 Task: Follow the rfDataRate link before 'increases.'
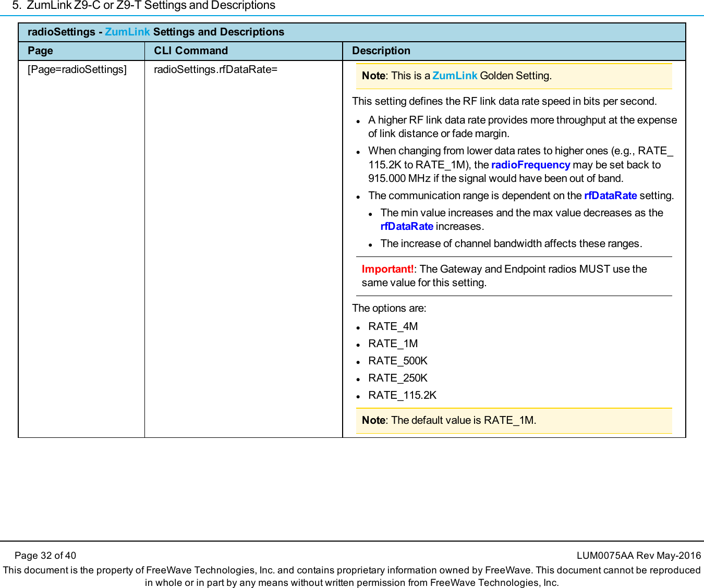407,226
